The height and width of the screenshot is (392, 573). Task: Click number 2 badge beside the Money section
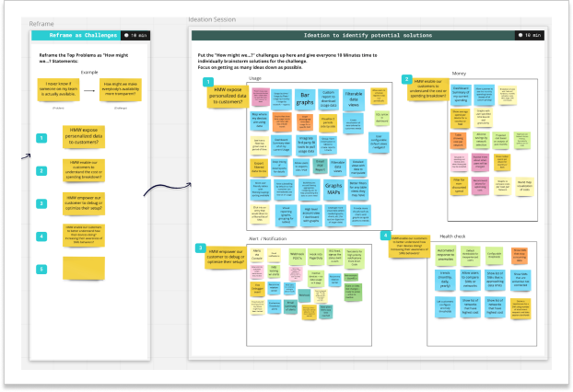point(407,80)
